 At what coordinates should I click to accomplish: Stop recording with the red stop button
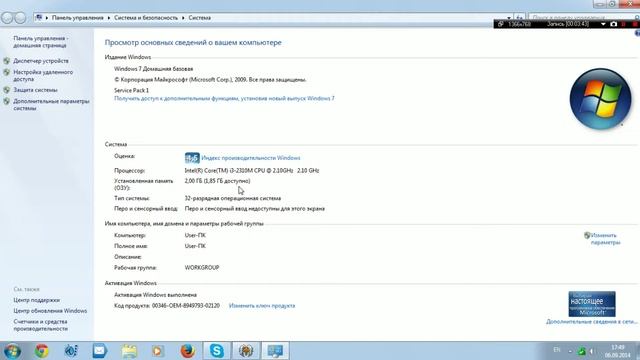[x=635, y=24]
